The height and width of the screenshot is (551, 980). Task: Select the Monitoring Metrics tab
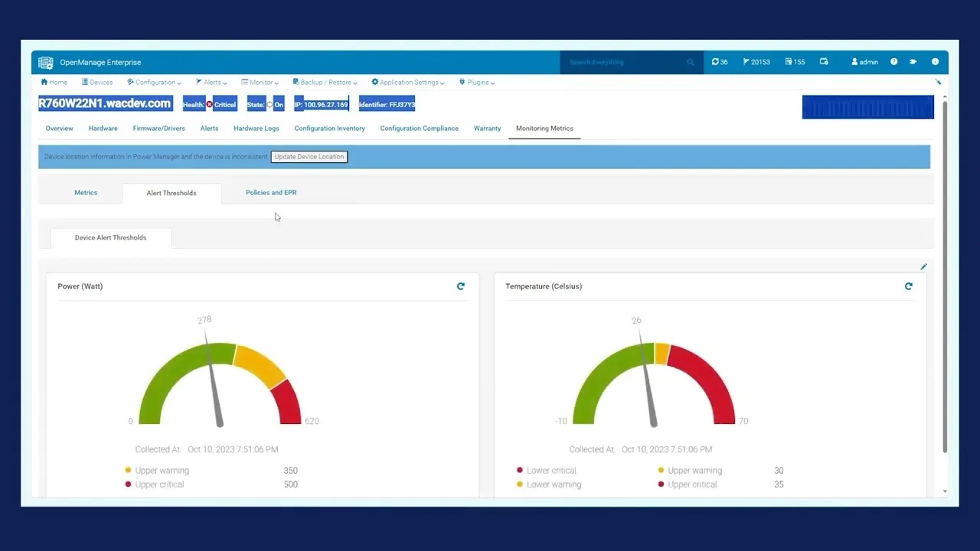tap(544, 129)
